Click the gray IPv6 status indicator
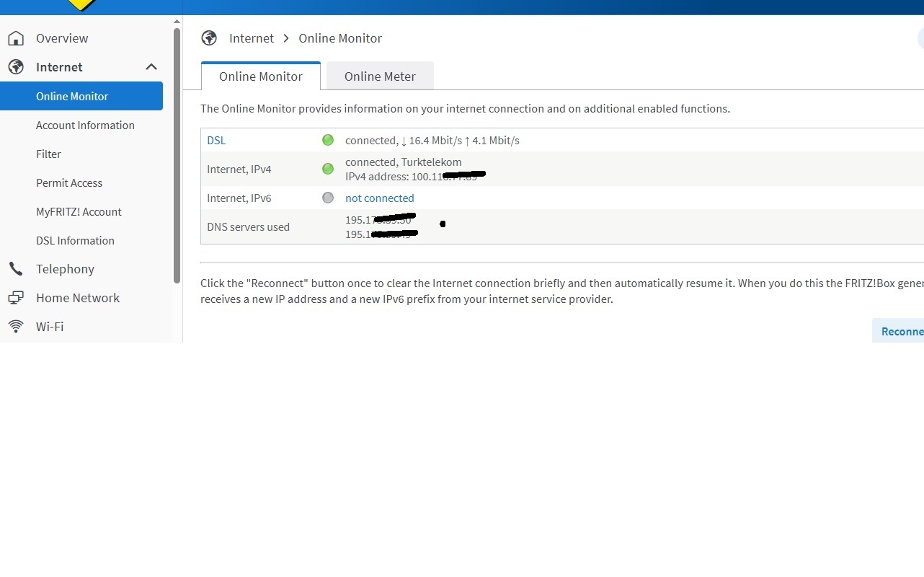The width and height of the screenshot is (924, 577). tap(328, 198)
